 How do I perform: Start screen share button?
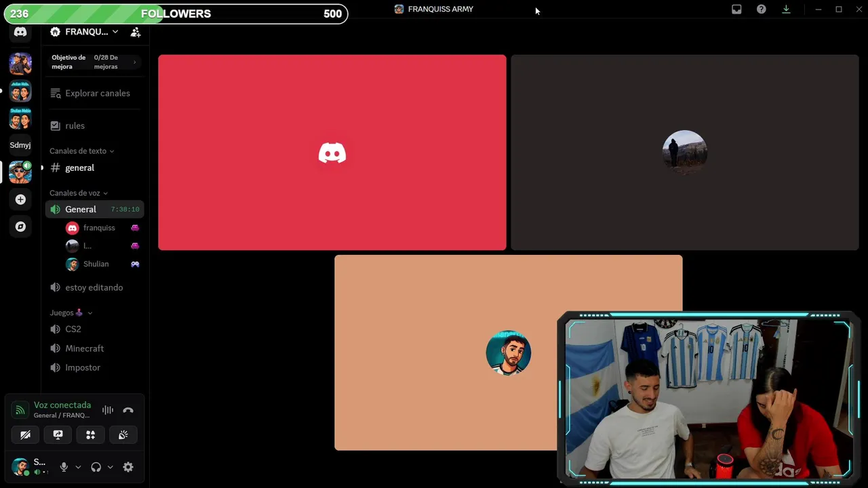(x=58, y=434)
